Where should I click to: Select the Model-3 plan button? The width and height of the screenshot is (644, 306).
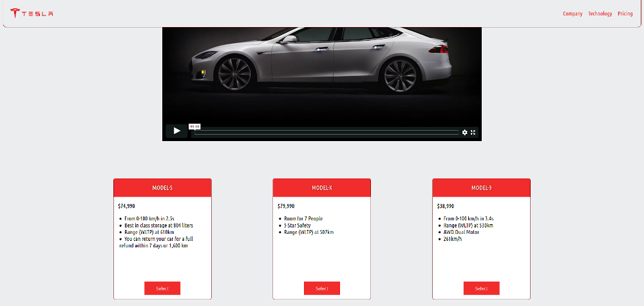481,289
